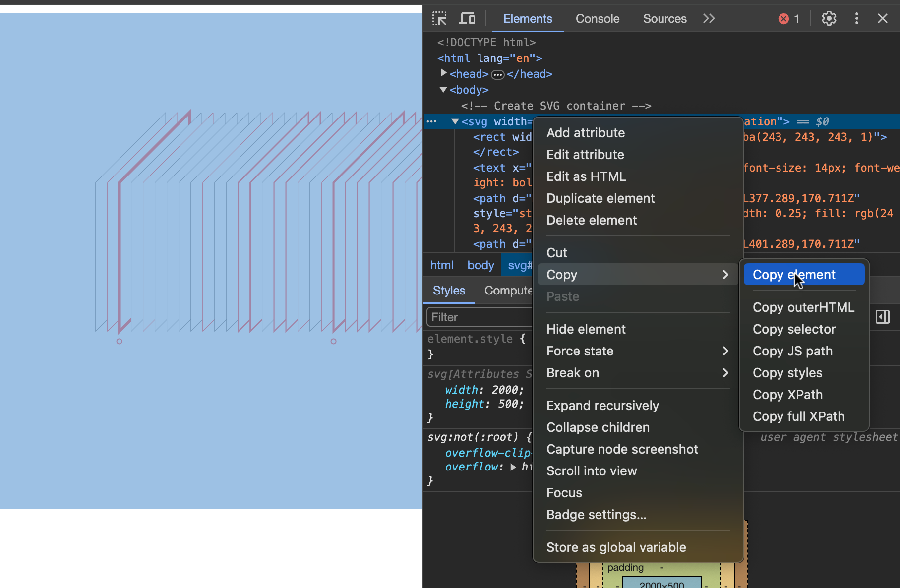The height and width of the screenshot is (588, 900).
Task: Open DevTools settings gear
Action: pos(829,19)
